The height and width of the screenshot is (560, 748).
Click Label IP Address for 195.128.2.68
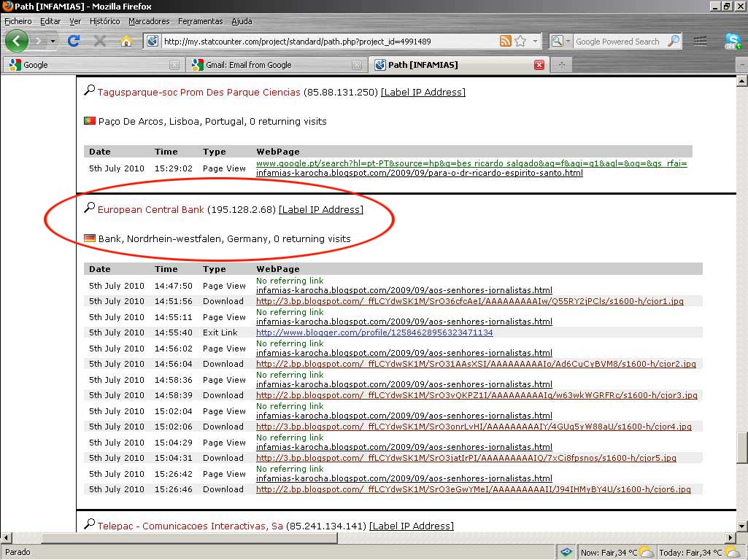pyautogui.click(x=321, y=210)
